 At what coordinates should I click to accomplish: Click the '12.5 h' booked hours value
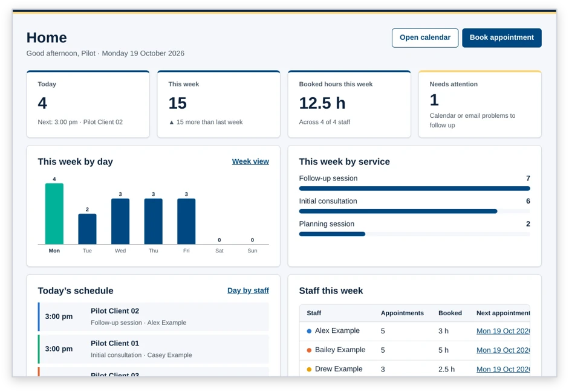[322, 103]
